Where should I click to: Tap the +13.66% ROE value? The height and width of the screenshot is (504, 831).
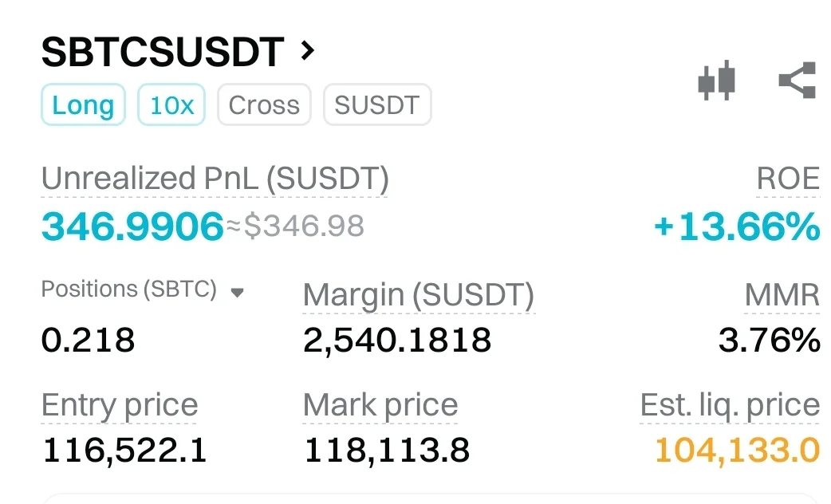coord(736,227)
